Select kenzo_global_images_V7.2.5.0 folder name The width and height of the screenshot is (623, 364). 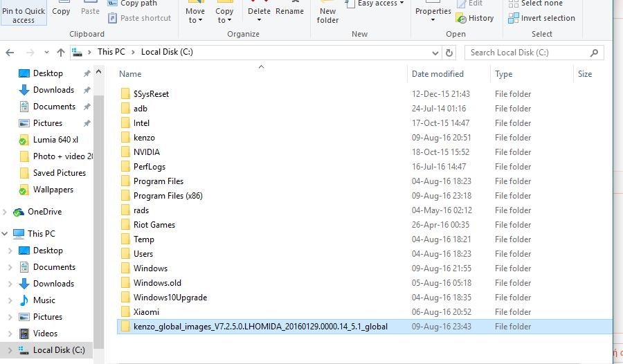[x=260, y=327]
